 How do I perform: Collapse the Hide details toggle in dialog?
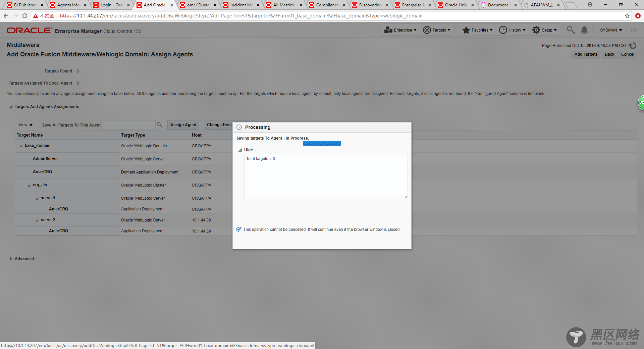240,150
